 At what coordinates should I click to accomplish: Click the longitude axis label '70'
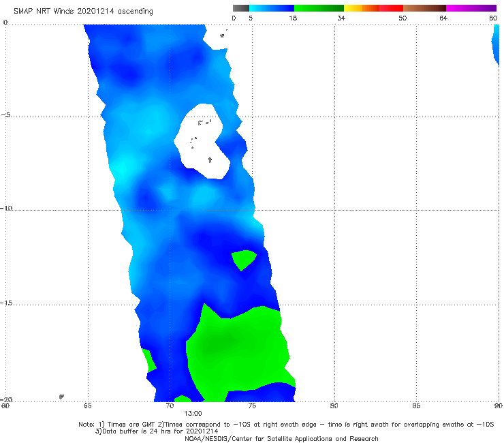pos(170,406)
